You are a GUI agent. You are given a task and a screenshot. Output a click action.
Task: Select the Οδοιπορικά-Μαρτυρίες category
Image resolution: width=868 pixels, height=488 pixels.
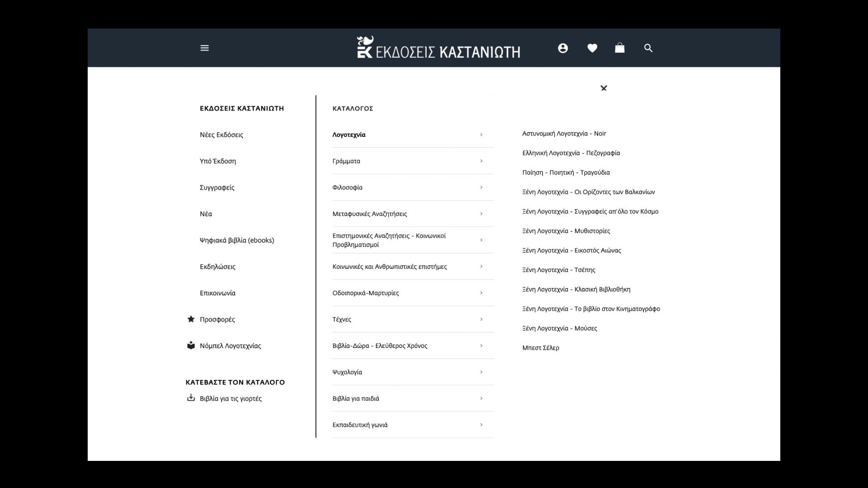pos(366,293)
